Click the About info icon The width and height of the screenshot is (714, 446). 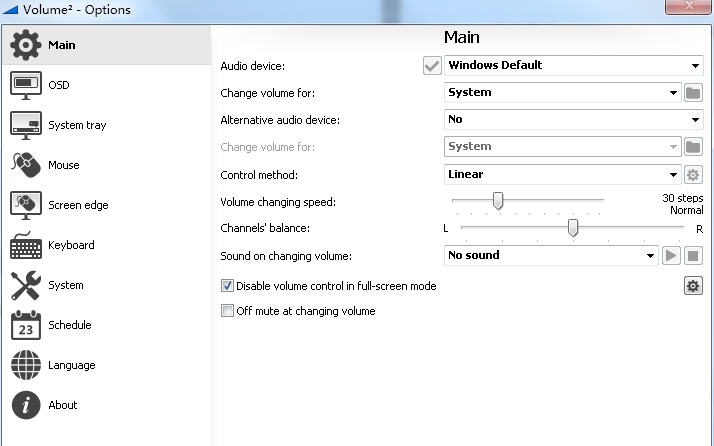(26, 405)
